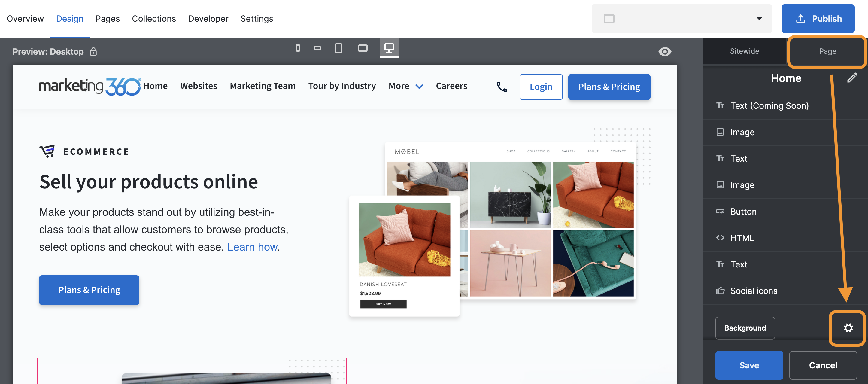868x384 pixels.
Task: Select desktop monitor preview icon
Action: tap(389, 48)
